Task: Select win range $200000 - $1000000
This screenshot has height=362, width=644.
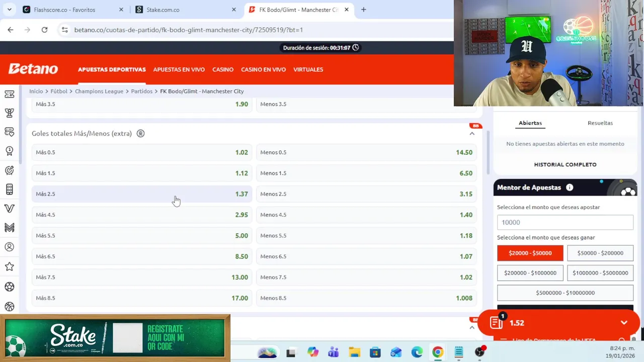Action: pos(530,273)
